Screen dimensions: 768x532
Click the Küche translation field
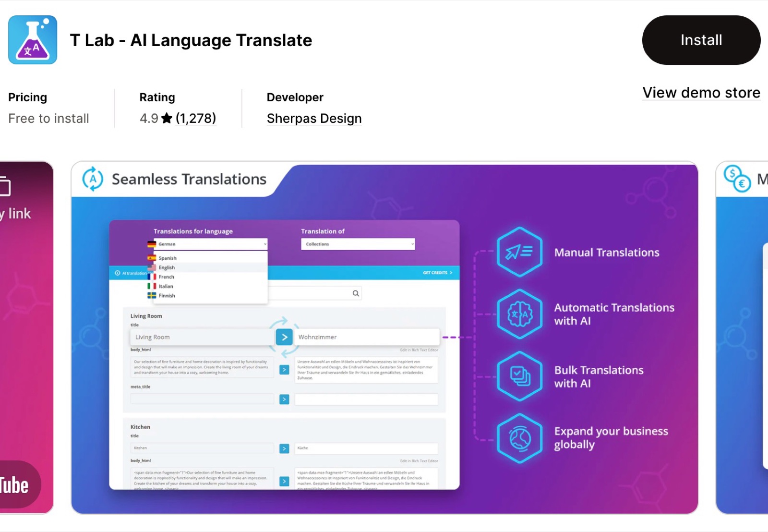pyautogui.click(x=366, y=448)
